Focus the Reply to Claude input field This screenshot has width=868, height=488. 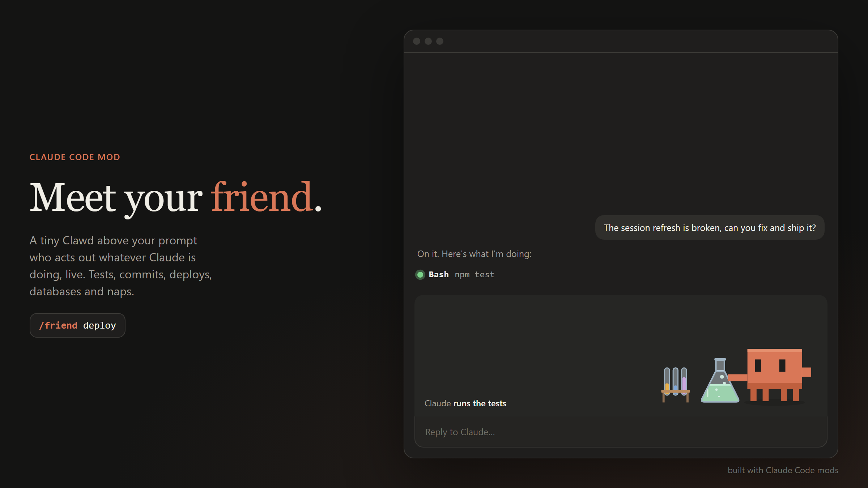point(621,432)
